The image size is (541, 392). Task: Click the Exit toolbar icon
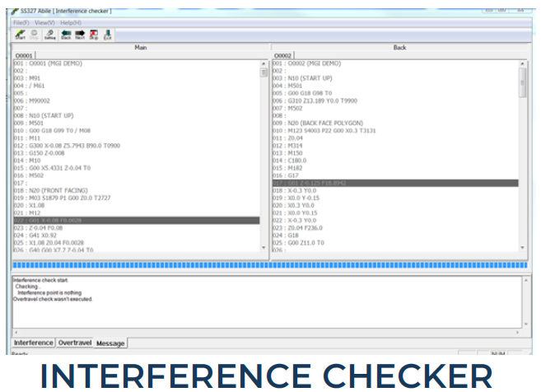pyautogui.click(x=108, y=35)
